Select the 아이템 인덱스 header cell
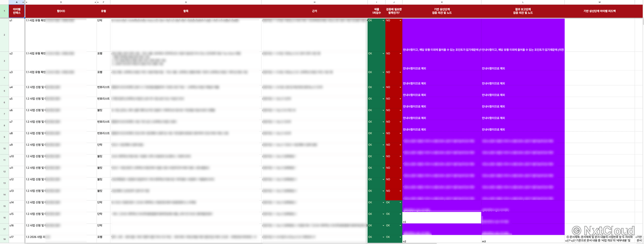The width and height of the screenshot is (644, 244). [17, 11]
